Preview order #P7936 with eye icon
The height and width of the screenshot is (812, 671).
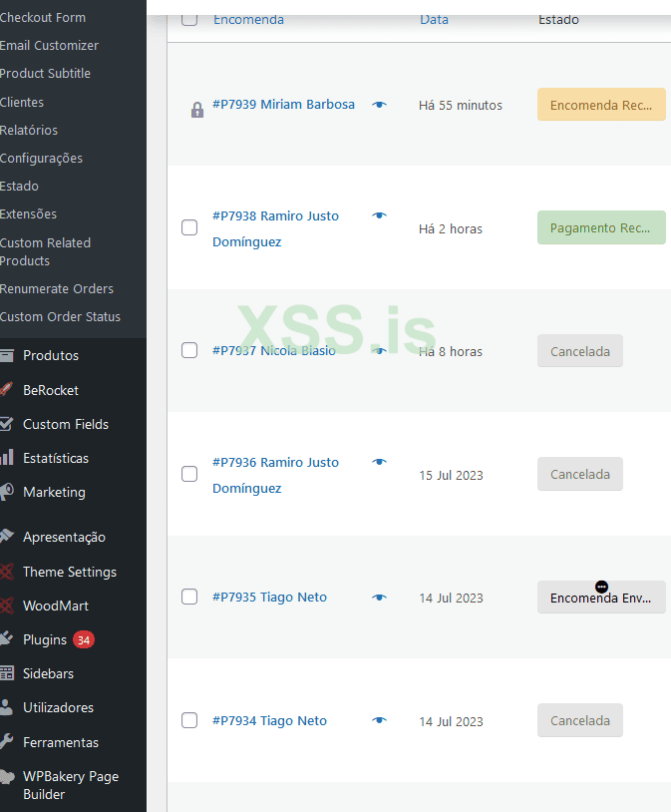(x=380, y=462)
